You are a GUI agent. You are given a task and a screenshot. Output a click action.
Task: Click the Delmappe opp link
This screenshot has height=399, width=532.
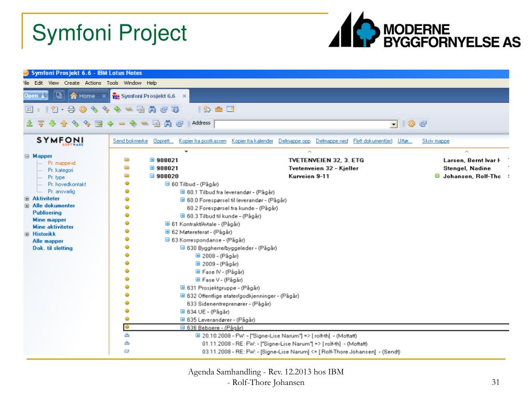pos(295,141)
